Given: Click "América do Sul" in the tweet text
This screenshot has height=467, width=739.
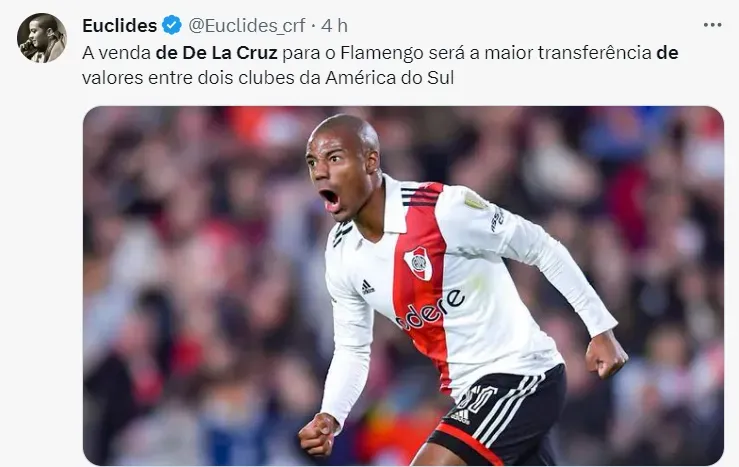Looking at the screenshot, I should click(x=389, y=78).
